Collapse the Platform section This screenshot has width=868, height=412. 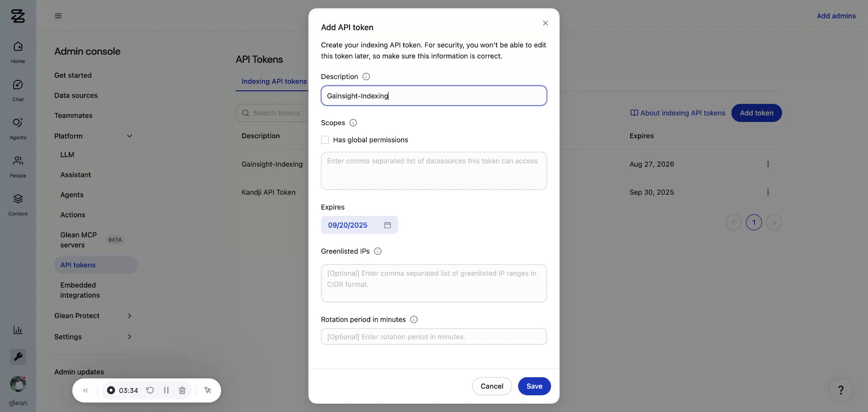click(130, 136)
